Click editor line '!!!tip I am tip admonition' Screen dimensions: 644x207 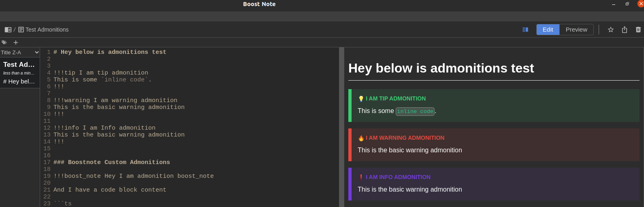coord(101,73)
